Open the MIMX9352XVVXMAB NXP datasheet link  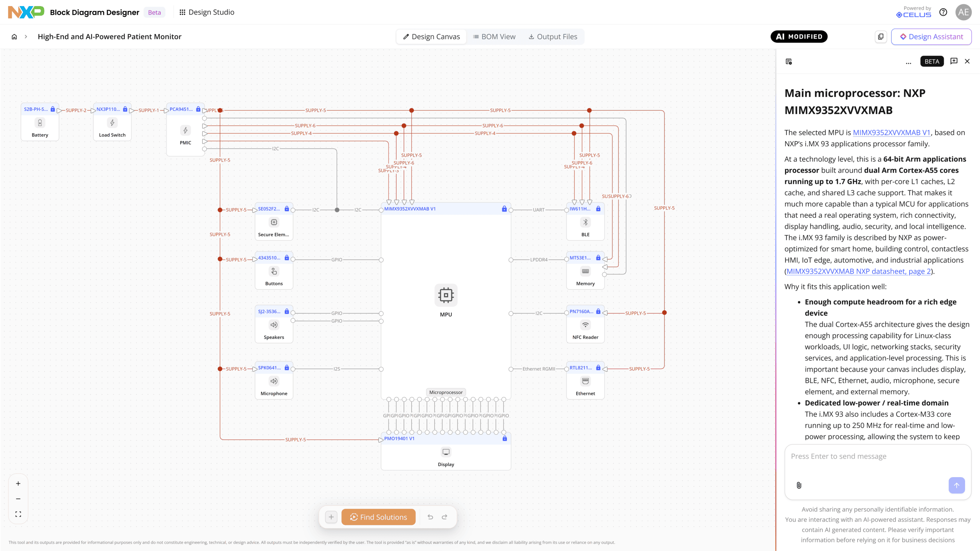tap(859, 271)
